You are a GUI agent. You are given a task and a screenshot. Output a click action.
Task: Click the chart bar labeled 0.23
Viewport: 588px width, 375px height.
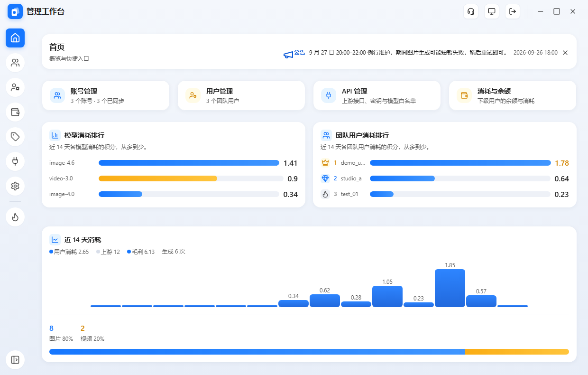tap(419, 305)
